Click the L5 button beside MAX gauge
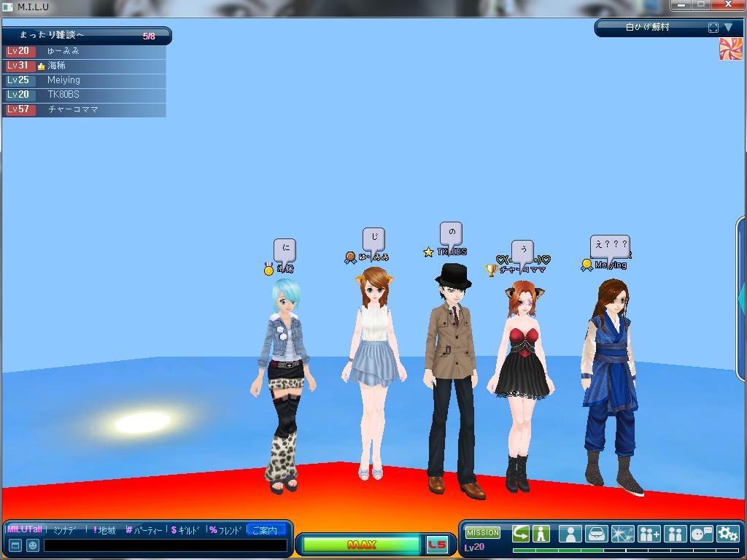Image resolution: width=747 pixels, height=560 pixels. (436, 545)
